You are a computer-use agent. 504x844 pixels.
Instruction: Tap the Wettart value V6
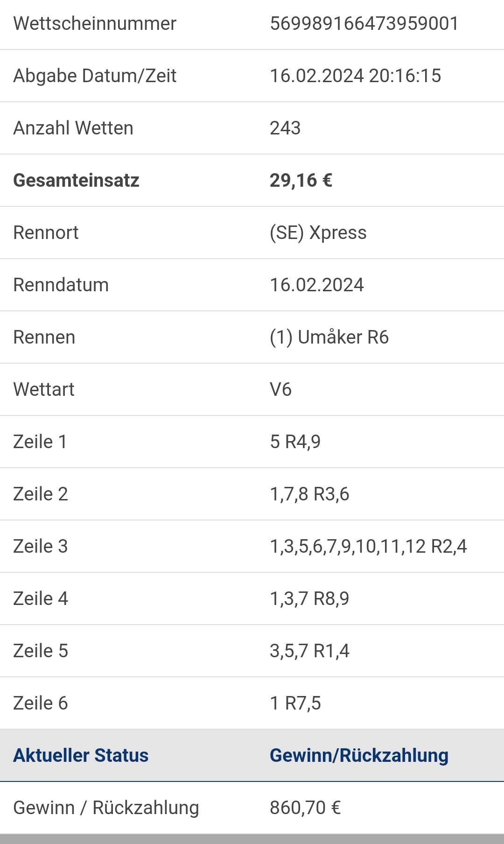click(x=280, y=389)
